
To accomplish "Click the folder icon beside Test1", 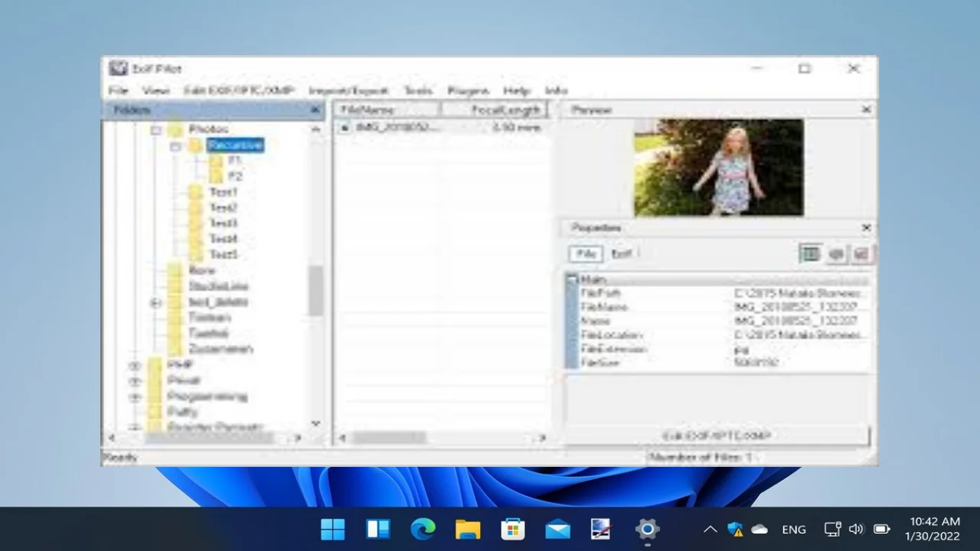I will pos(196,192).
